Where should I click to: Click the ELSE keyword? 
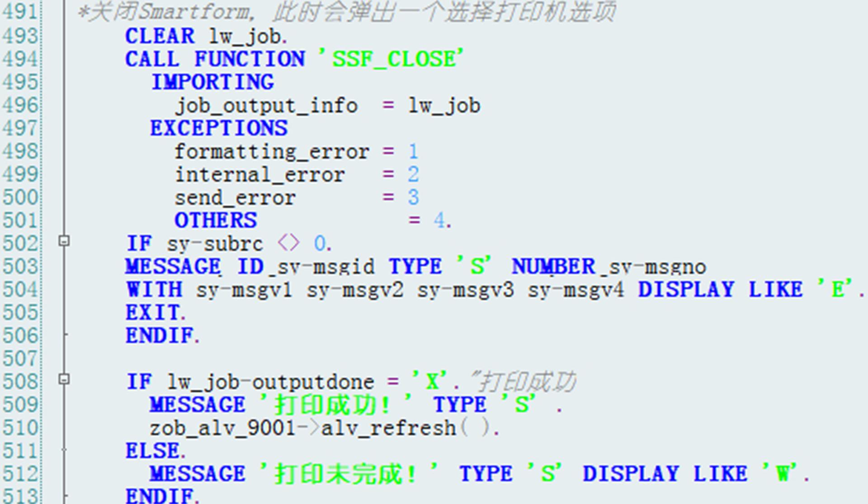[156, 451]
